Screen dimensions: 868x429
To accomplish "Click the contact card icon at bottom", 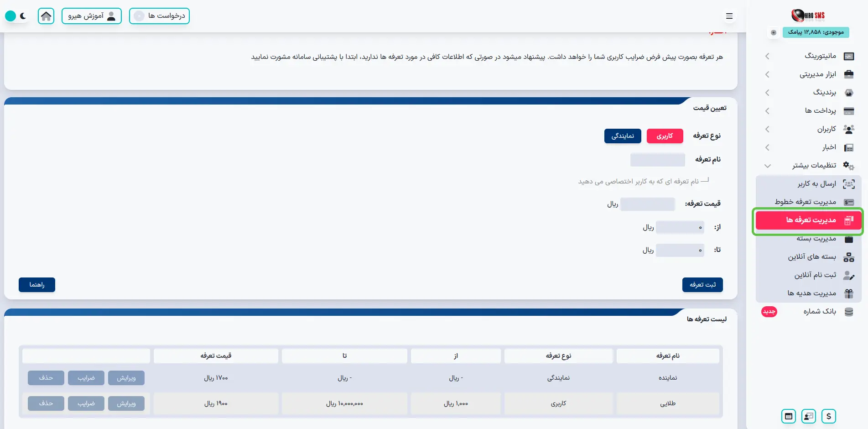I will 808,416.
